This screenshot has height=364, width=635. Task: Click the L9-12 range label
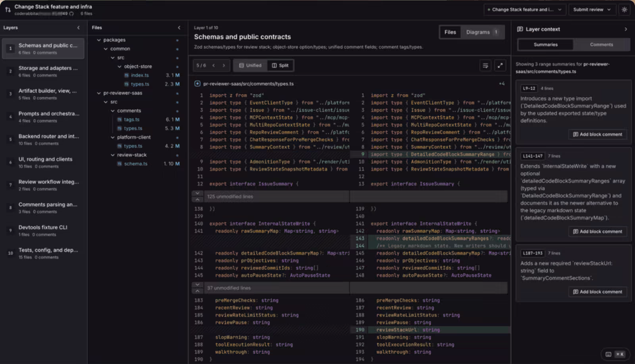(529, 88)
